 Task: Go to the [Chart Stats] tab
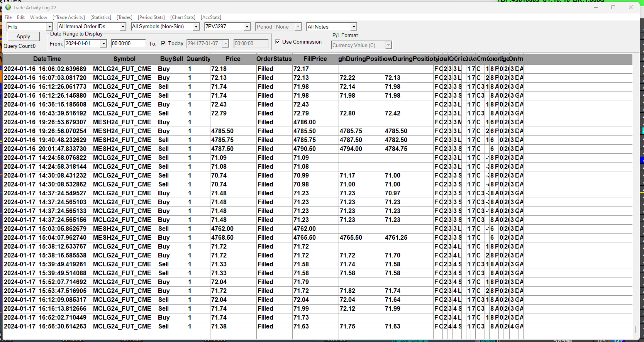[x=183, y=17]
